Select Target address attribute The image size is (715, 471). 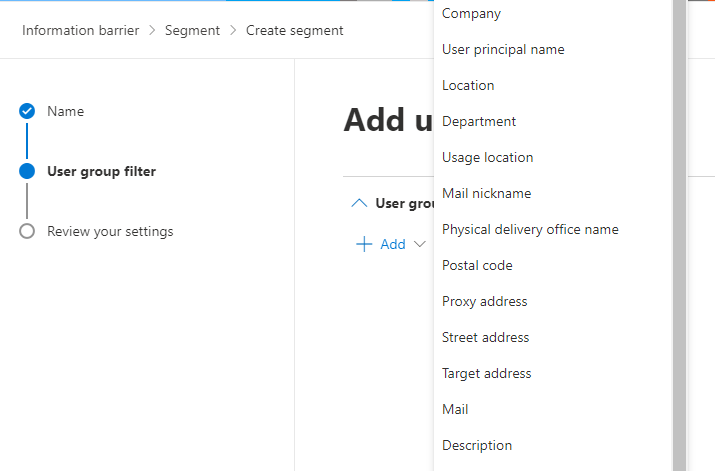pos(486,373)
